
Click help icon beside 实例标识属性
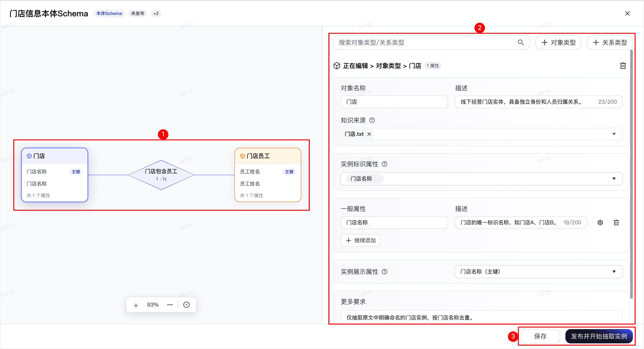coord(385,164)
